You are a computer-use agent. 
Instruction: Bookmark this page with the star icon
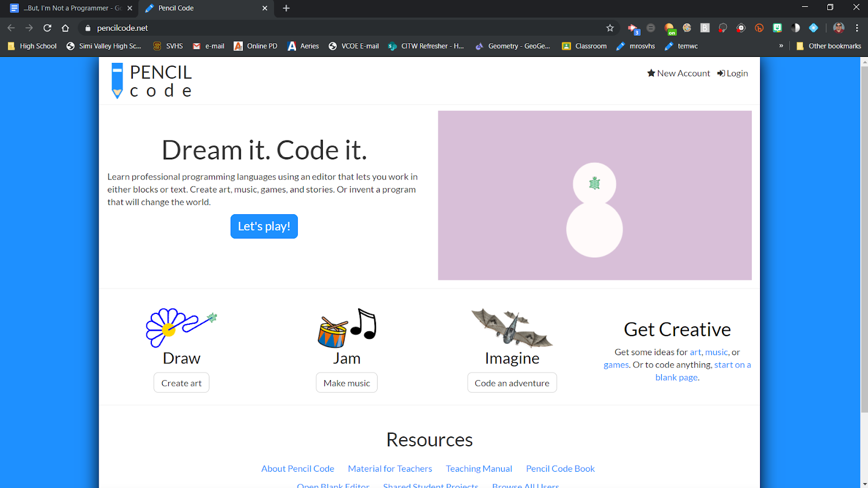610,28
